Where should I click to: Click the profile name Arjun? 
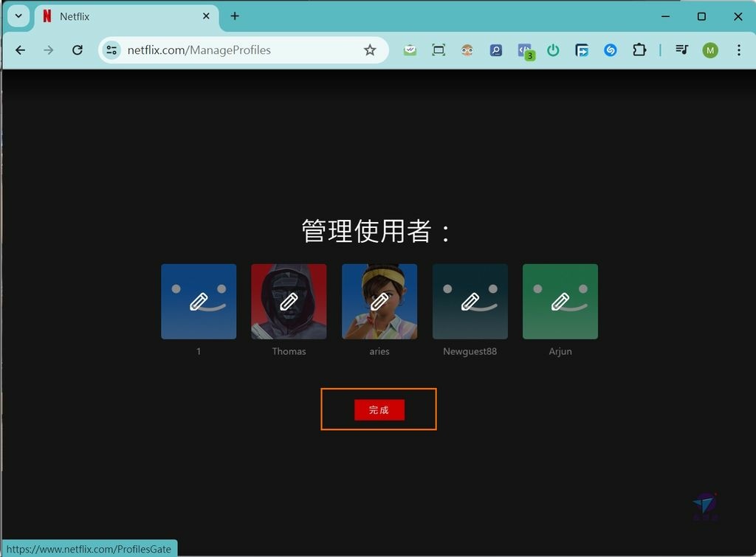(x=560, y=351)
